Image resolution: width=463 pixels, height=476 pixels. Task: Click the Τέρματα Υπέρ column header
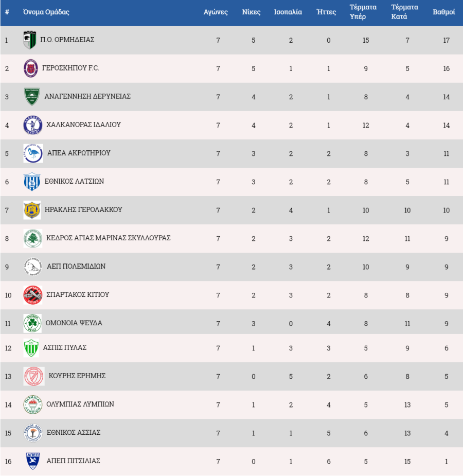tap(363, 12)
